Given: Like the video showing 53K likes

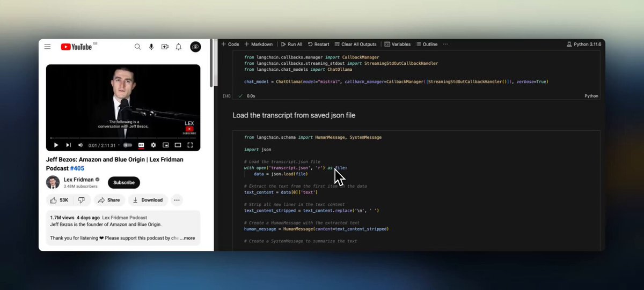Looking at the screenshot, I should click(60, 200).
